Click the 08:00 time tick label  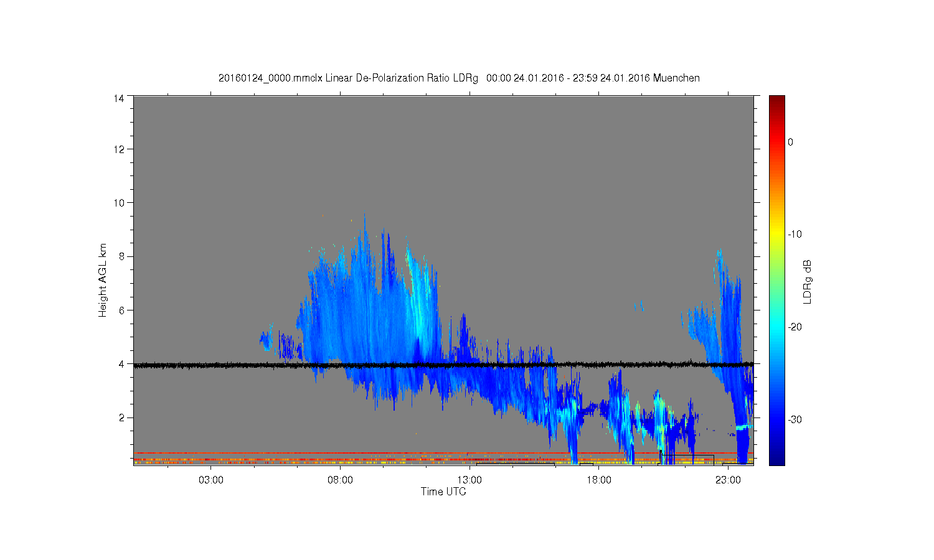tap(340, 480)
